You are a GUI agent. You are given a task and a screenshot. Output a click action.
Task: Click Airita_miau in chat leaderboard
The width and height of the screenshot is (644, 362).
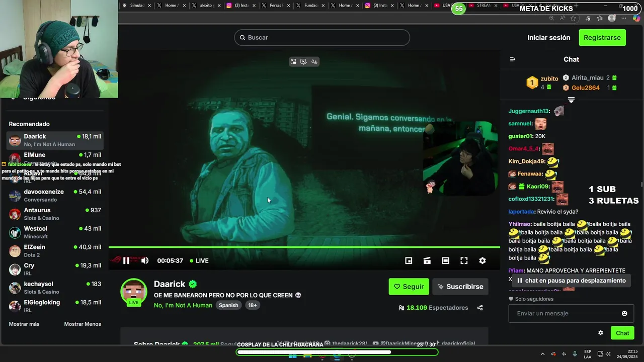(588, 78)
